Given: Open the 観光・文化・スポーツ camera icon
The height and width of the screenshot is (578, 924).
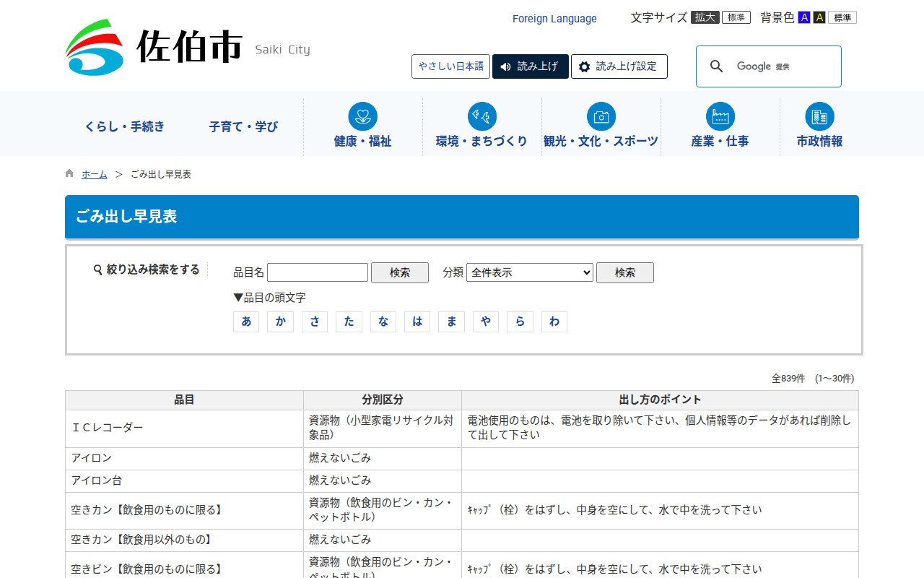Looking at the screenshot, I should tap(601, 116).
